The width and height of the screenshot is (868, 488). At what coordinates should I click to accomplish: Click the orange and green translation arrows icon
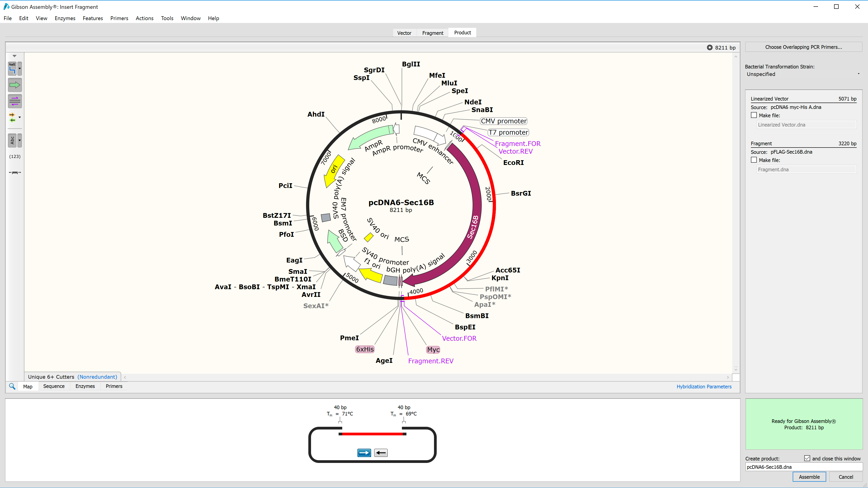(x=12, y=117)
